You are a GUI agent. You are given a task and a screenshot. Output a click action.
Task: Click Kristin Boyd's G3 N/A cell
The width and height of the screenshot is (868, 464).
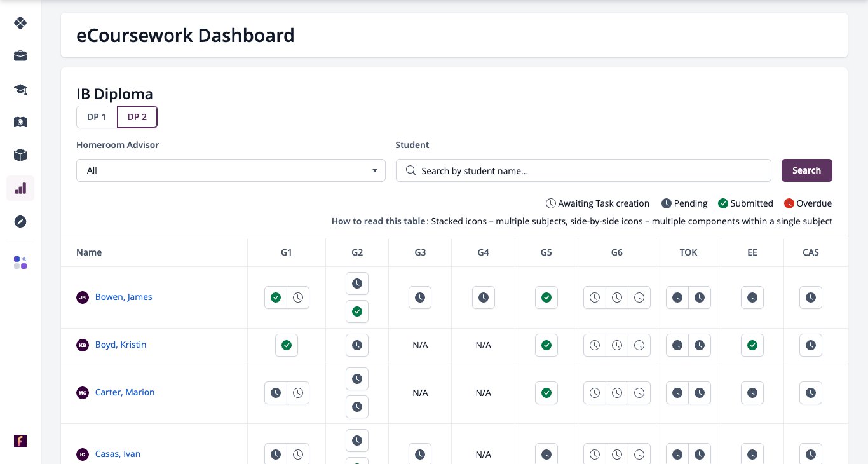point(420,345)
